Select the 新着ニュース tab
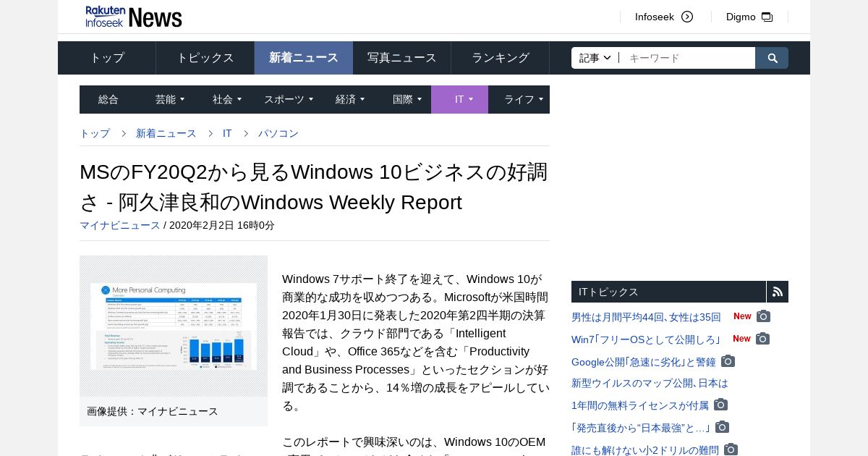The width and height of the screenshot is (868, 456). pos(304,58)
